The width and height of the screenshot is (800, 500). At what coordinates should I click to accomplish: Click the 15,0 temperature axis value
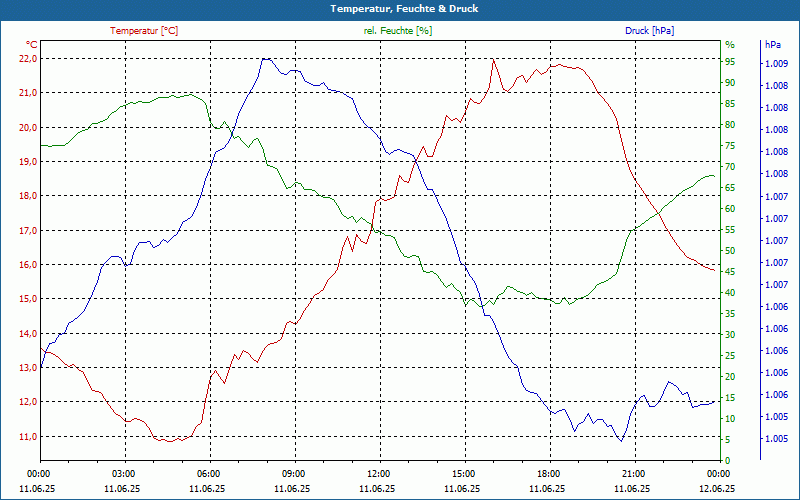(x=28, y=299)
